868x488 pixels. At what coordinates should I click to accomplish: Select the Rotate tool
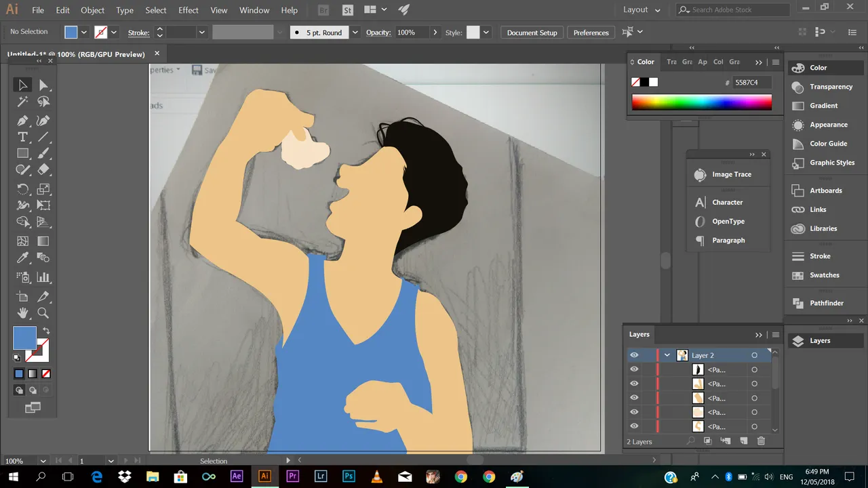pyautogui.click(x=22, y=189)
